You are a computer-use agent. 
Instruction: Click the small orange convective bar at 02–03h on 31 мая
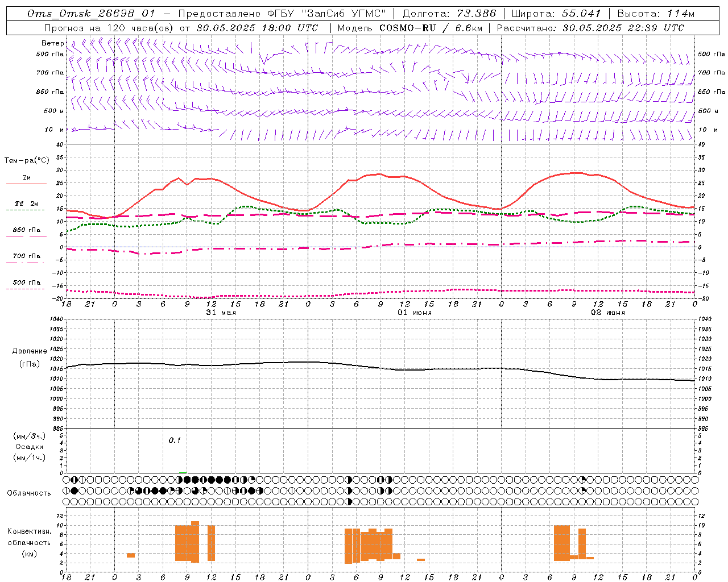(131, 555)
